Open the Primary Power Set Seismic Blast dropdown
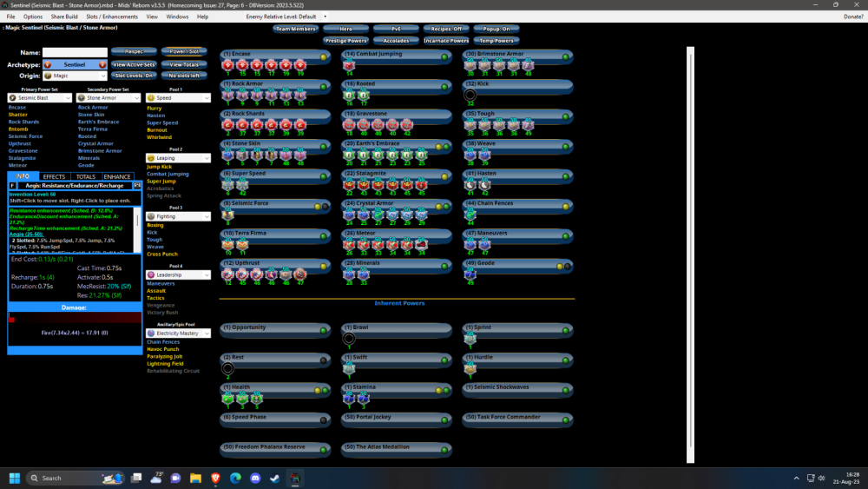The height and width of the screenshot is (489, 868). 41,98
